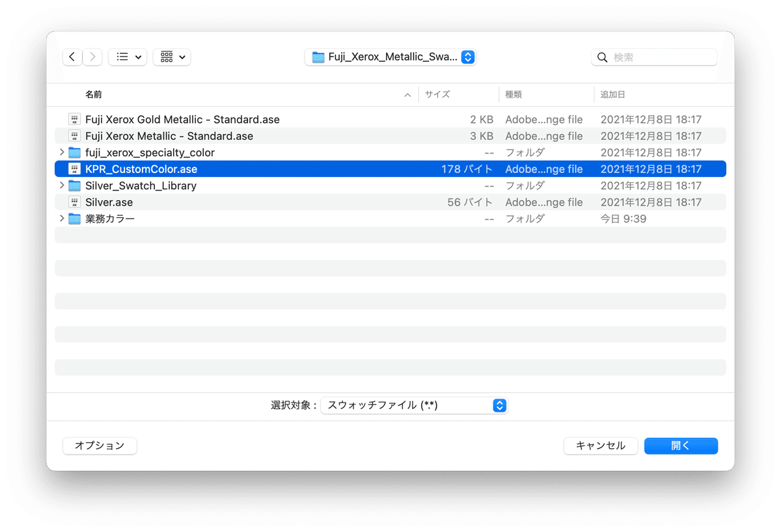Toggle sort order arrow in name column
Viewport: 781px width, 532px height.
point(407,95)
